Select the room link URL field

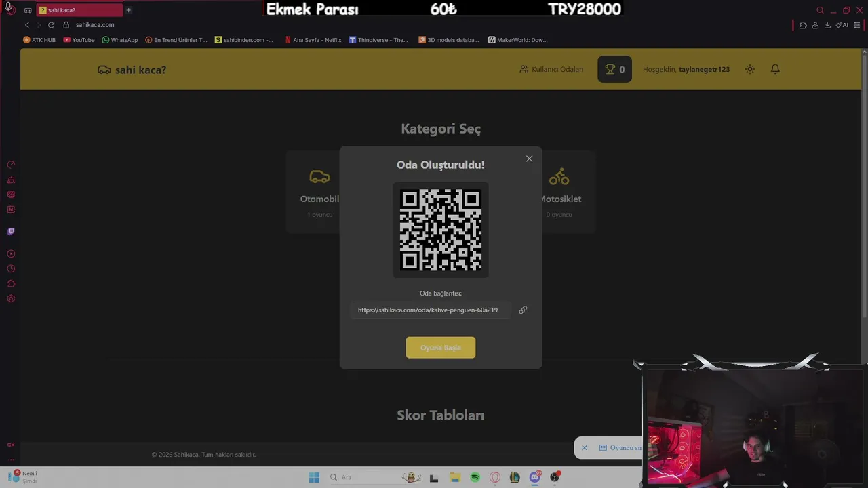coord(431,310)
